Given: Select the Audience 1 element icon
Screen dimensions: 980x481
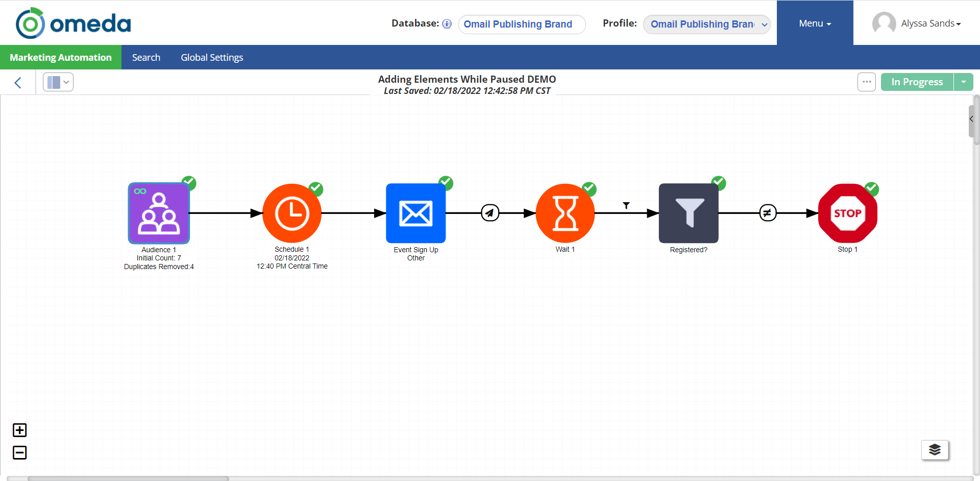Looking at the screenshot, I should tap(159, 213).
